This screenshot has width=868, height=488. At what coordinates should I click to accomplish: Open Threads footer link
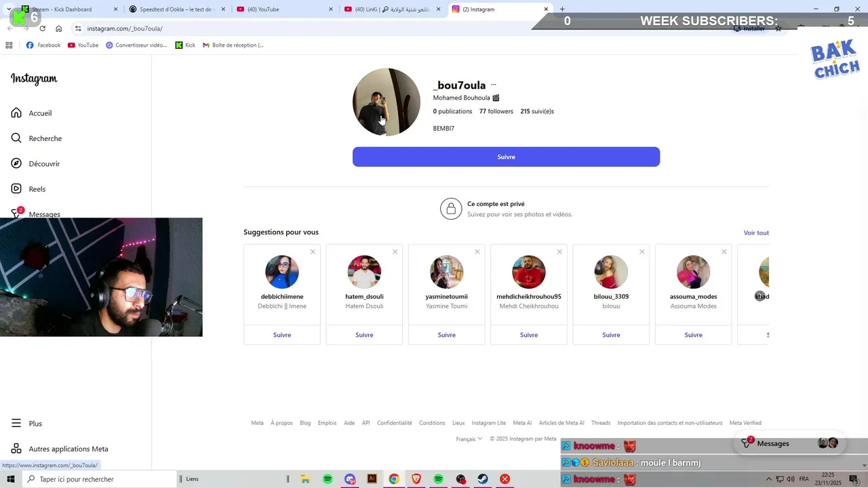(601, 423)
